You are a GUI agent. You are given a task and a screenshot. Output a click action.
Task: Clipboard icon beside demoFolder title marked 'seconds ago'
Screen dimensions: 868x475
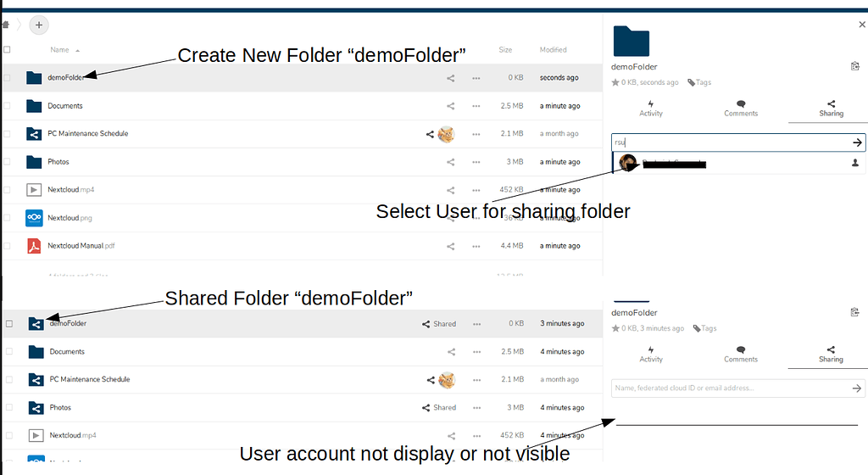tap(854, 66)
